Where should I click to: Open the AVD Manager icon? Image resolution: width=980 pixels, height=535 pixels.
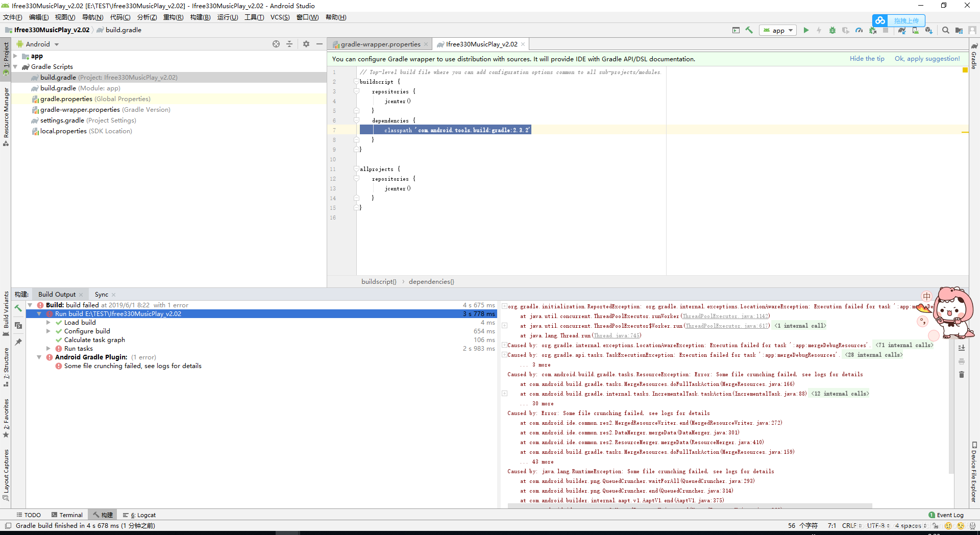(915, 30)
